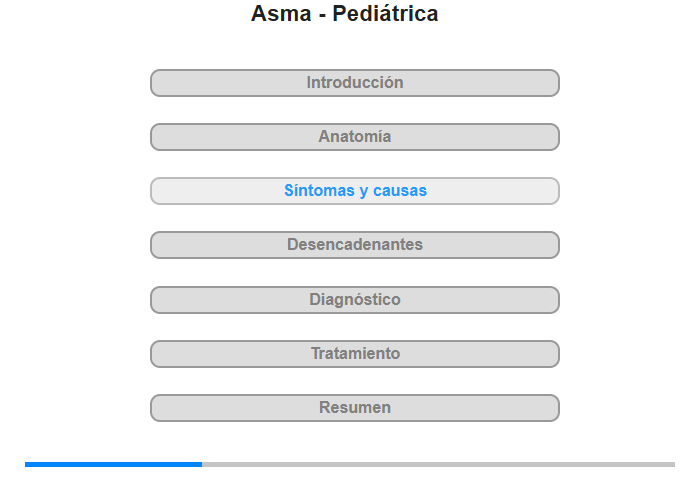Select the Diagnóstico menu item
The height and width of the screenshot is (480, 700).
click(x=354, y=300)
